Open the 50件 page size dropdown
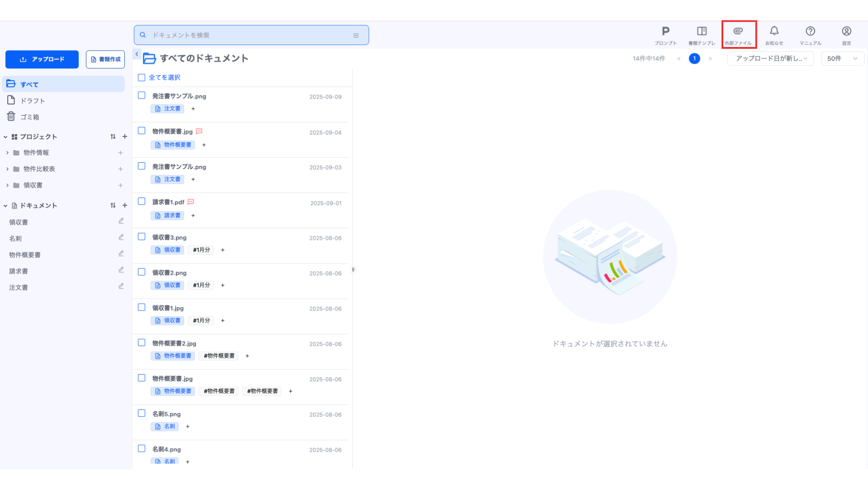The width and height of the screenshot is (868, 488). (842, 58)
